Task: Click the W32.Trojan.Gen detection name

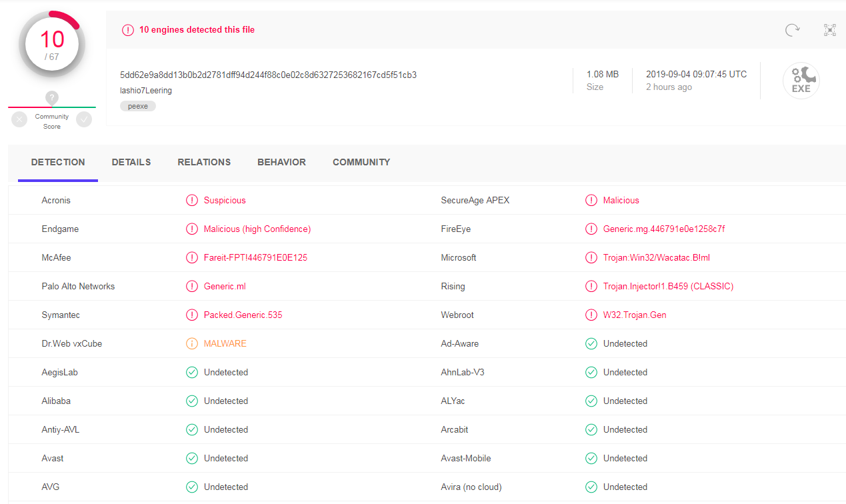Action: 635,315
